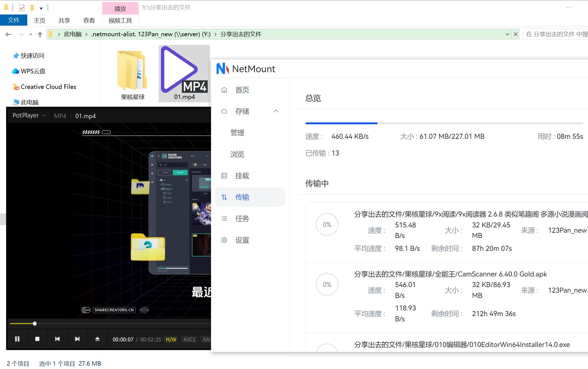588x369 pixels.
Task: Click the clear address bar X button
Action: point(516,34)
